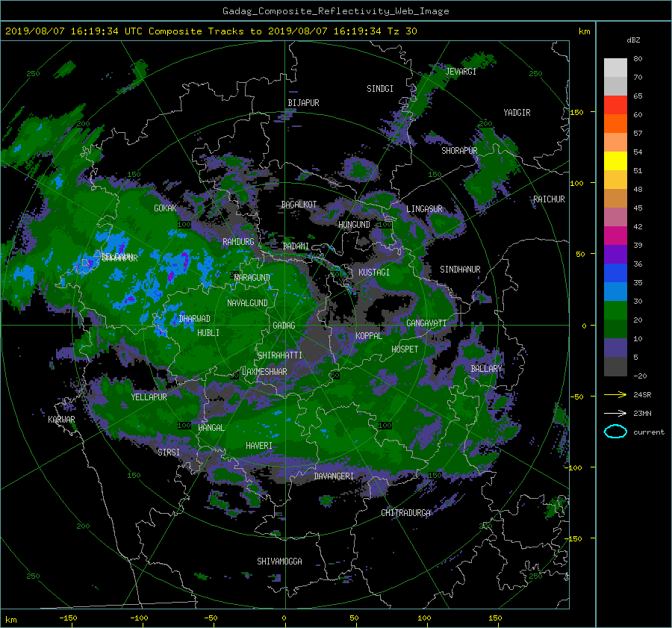Click the 24SR legend label
This screenshot has height=628, width=672.
click(642, 394)
